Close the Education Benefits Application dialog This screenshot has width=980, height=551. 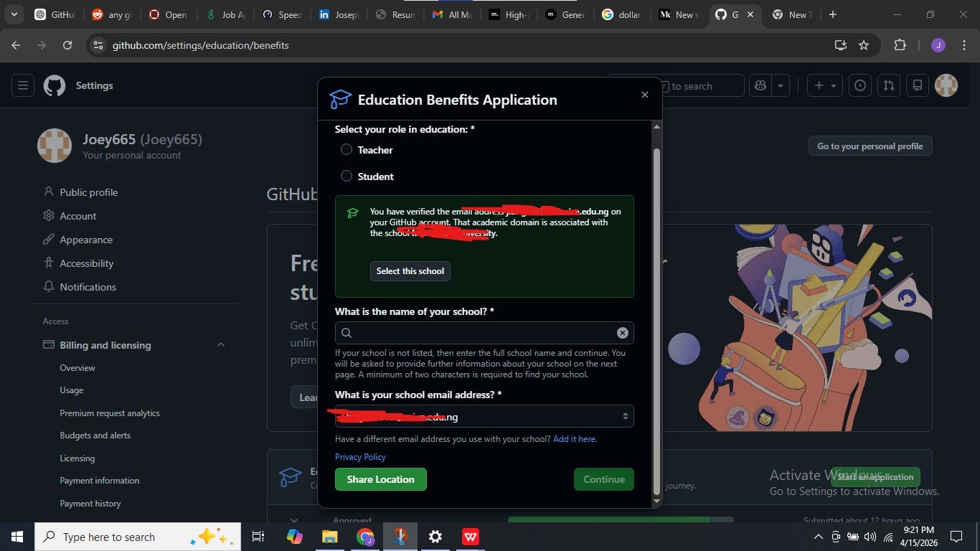pos(645,95)
